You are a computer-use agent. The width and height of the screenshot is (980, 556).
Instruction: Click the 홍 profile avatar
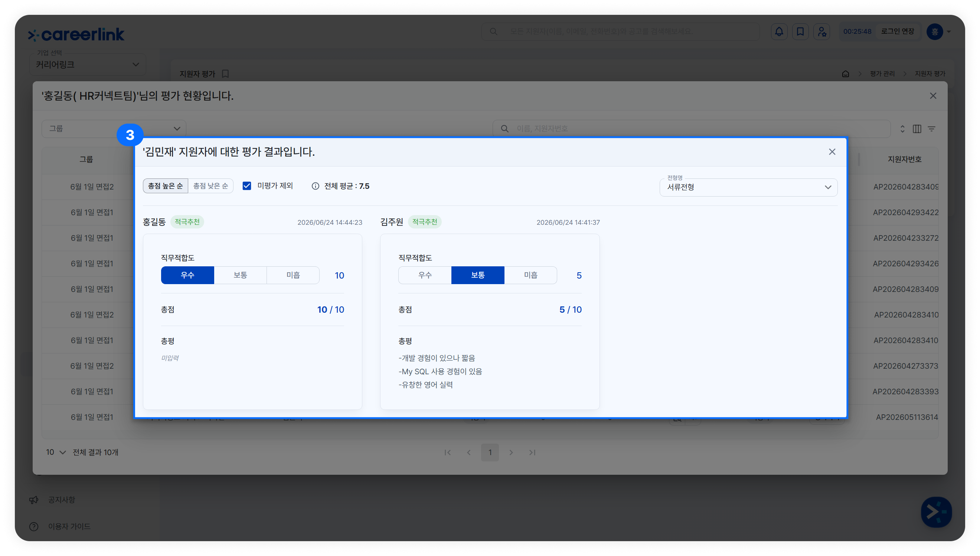click(935, 32)
